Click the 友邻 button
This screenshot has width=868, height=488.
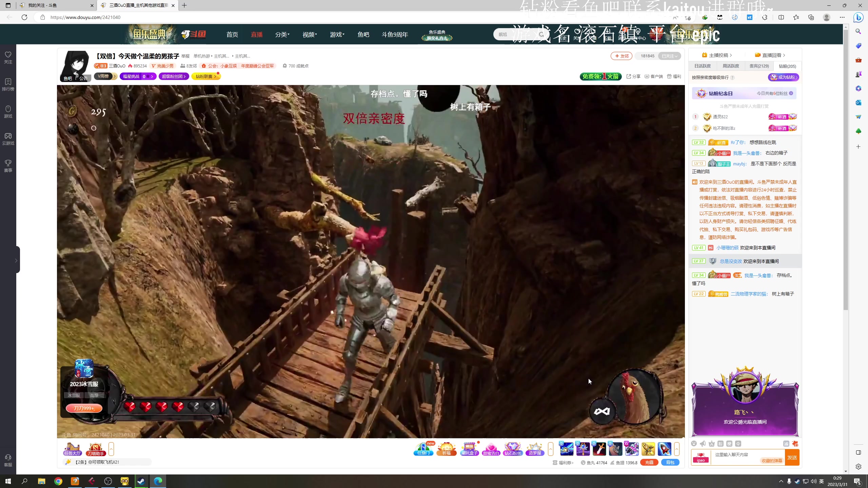622,56
